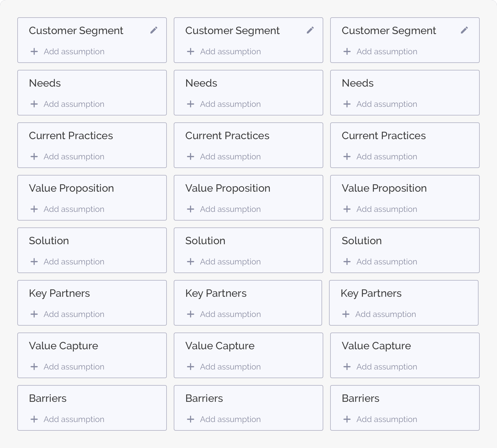Select the first column Current Practices card title
The width and height of the screenshot is (497, 448).
pos(71,136)
